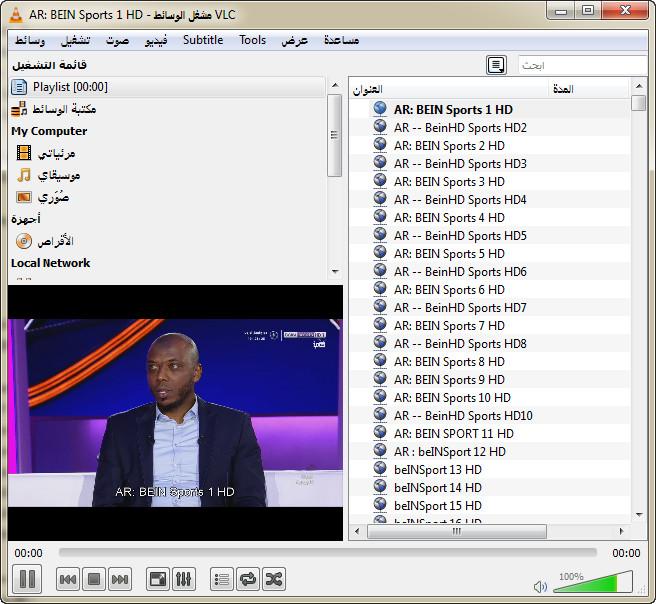Select Playlist [00:00] in sidebar
The width and height of the screenshot is (656, 604).
[167, 87]
